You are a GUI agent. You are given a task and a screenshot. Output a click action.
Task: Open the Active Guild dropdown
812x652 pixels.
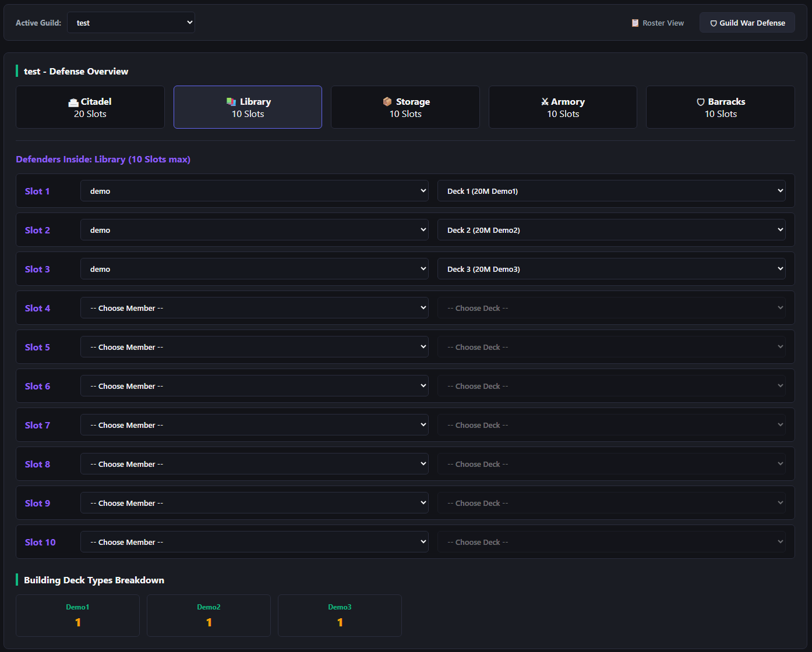point(131,23)
